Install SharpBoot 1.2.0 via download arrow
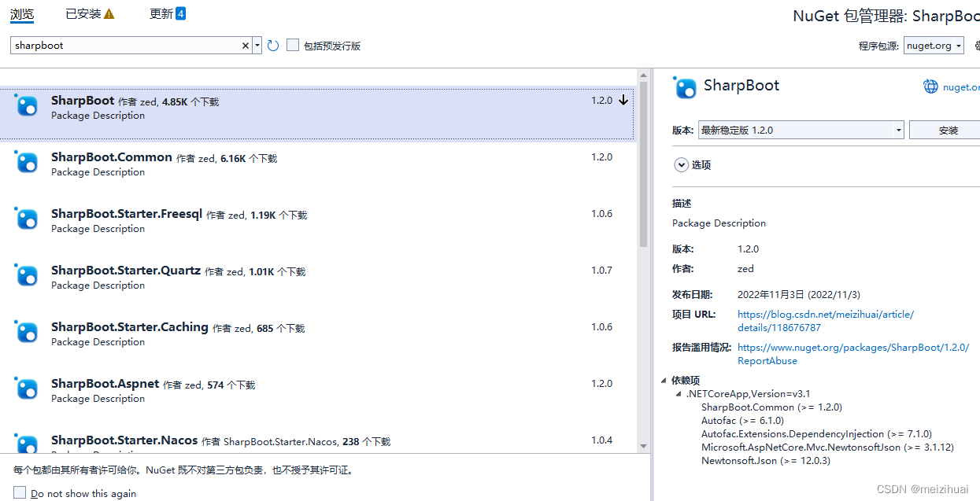Screen dimensions: 980x501 pyautogui.click(x=623, y=100)
